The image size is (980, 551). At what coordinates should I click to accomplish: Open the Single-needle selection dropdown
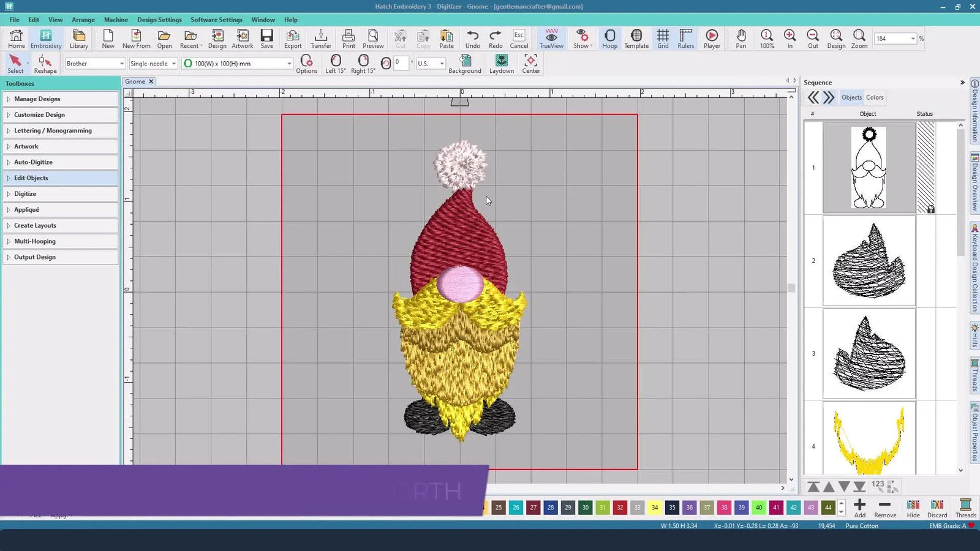(173, 63)
